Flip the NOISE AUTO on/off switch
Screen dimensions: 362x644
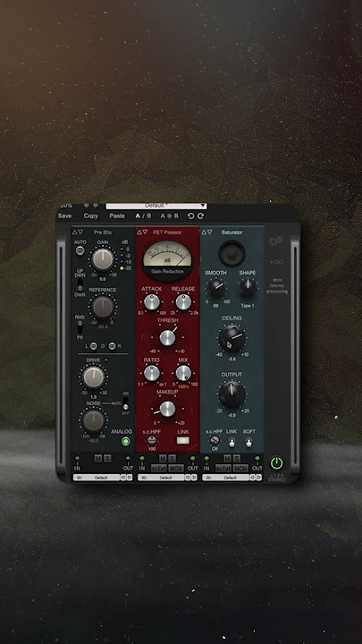point(126,404)
